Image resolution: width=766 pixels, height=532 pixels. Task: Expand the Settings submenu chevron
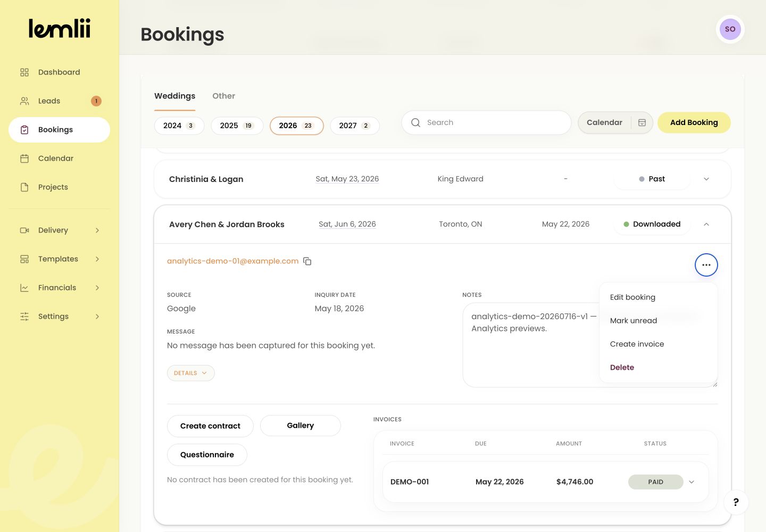(x=97, y=317)
